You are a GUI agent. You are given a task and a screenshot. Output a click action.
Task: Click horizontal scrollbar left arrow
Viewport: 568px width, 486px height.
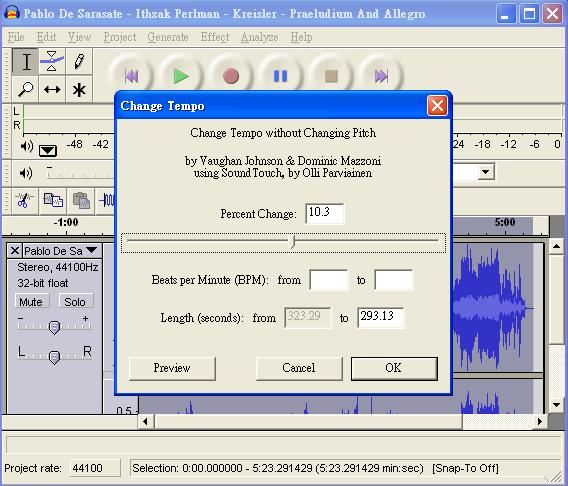(145, 422)
